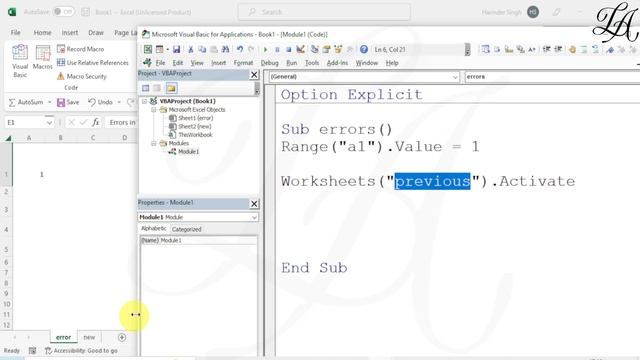640x360 pixels.
Task: Toggle bookmark with the blue flag icon
Action: (x=610, y=49)
